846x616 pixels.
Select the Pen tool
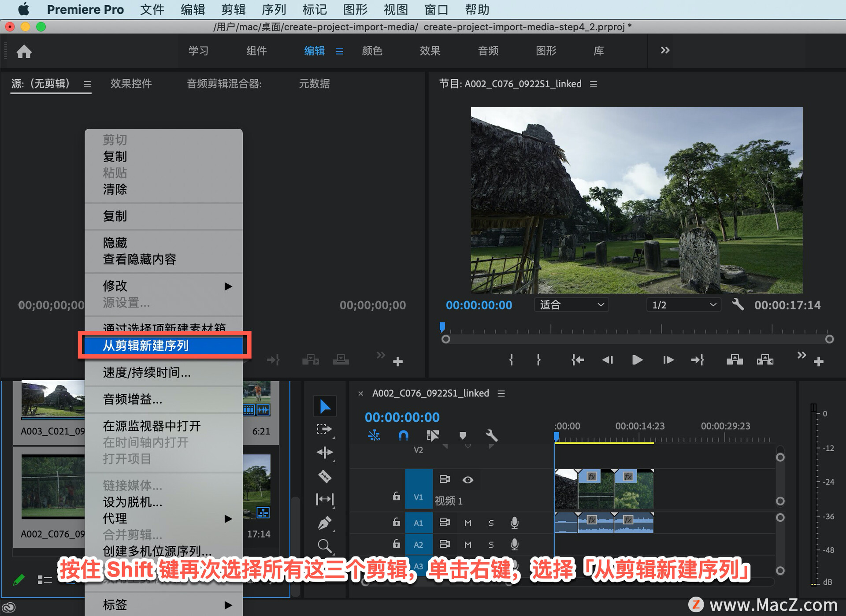325,523
